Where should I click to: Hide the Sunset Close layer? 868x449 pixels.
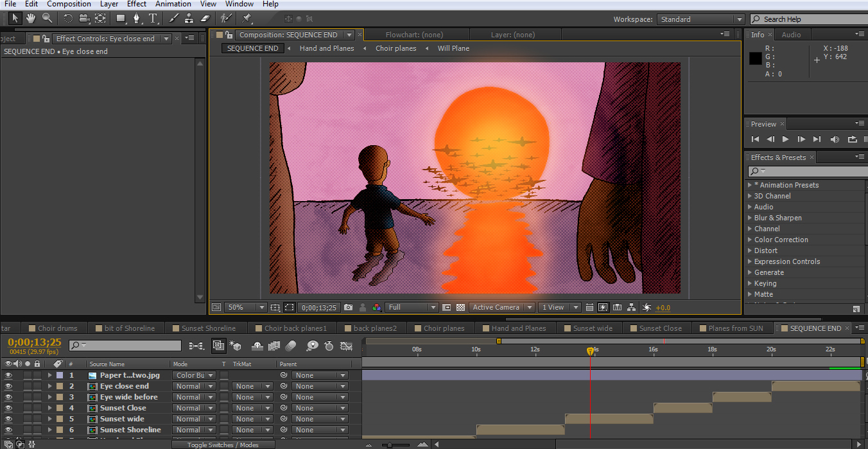tap(8, 408)
